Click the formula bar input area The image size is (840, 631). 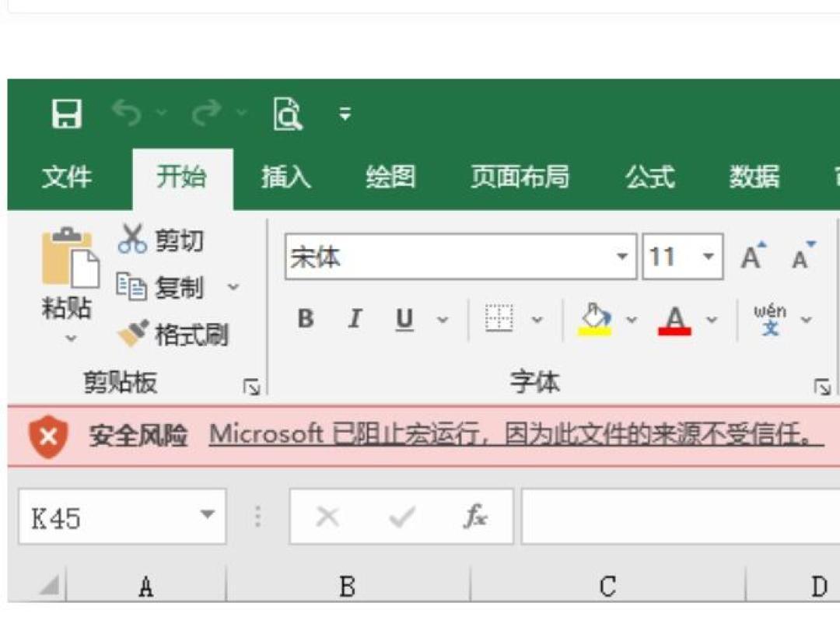pyautogui.click(x=681, y=517)
